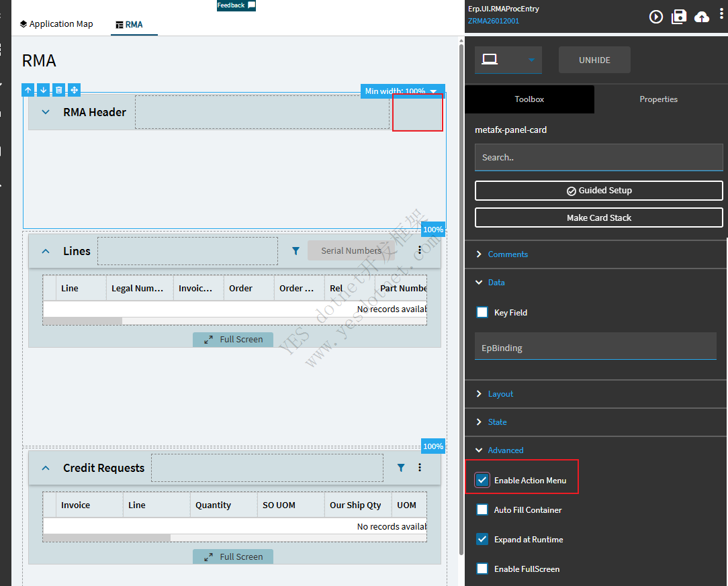The width and height of the screenshot is (728, 586).
Task: Switch to the Properties tab
Action: 658,99
